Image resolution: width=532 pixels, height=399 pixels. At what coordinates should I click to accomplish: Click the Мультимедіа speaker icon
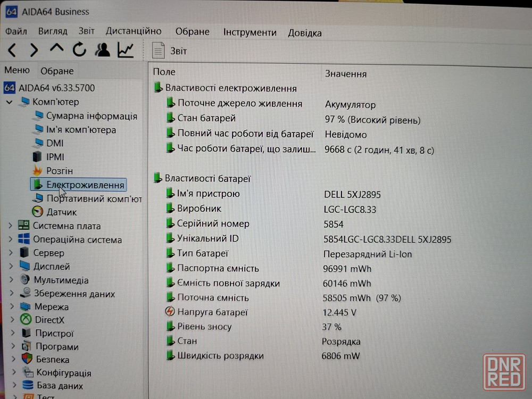point(25,279)
